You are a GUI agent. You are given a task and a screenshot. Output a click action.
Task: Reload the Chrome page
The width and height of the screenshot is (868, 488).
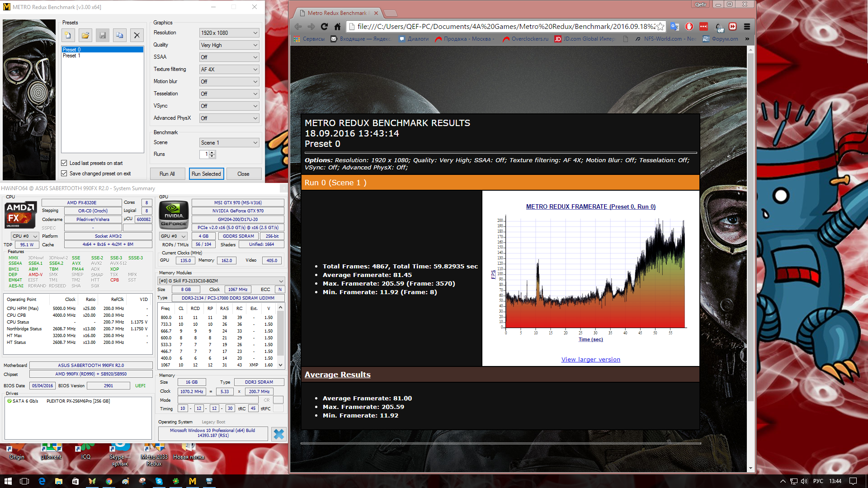click(x=324, y=27)
